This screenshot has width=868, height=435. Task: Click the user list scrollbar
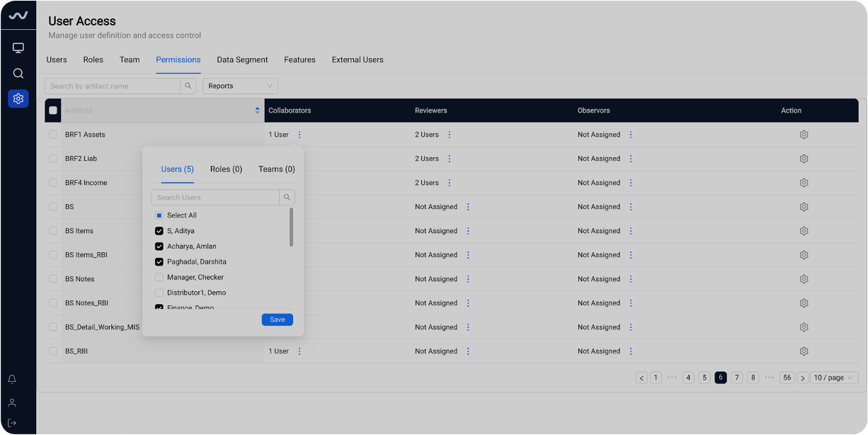click(x=292, y=227)
